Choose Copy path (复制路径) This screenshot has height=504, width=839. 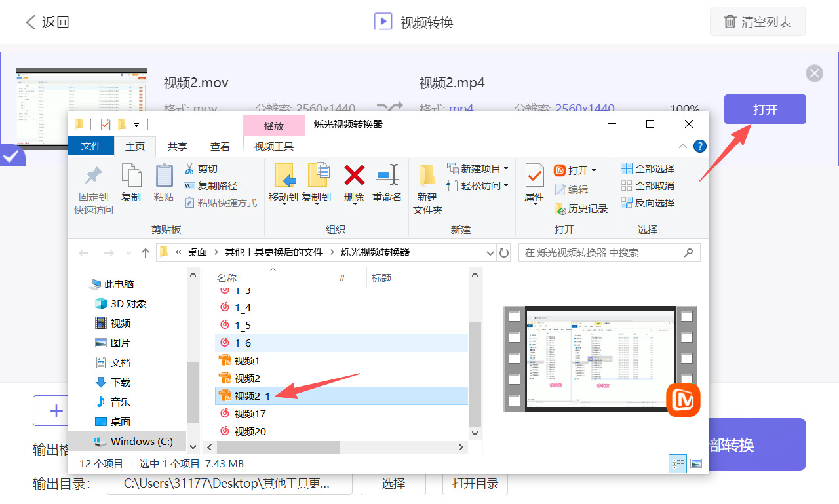pyautogui.click(x=210, y=185)
